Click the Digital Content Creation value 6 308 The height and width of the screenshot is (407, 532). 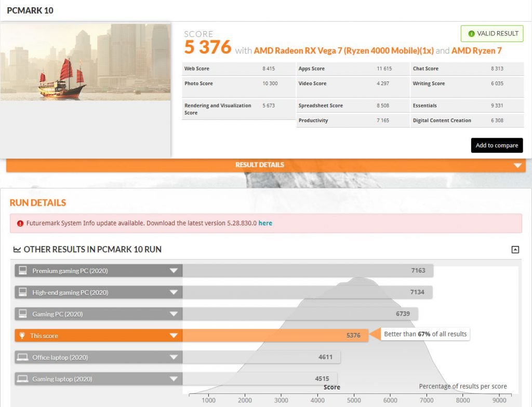497,120
